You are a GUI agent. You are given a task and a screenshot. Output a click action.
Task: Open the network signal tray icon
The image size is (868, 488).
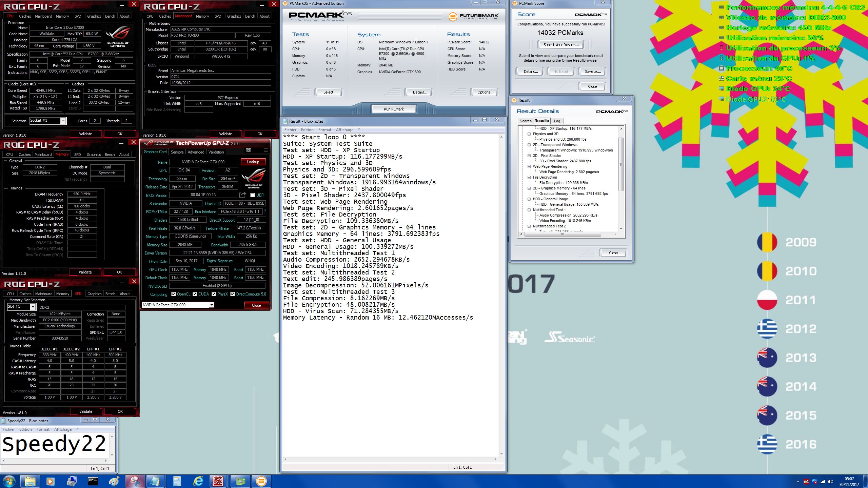coord(823,482)
